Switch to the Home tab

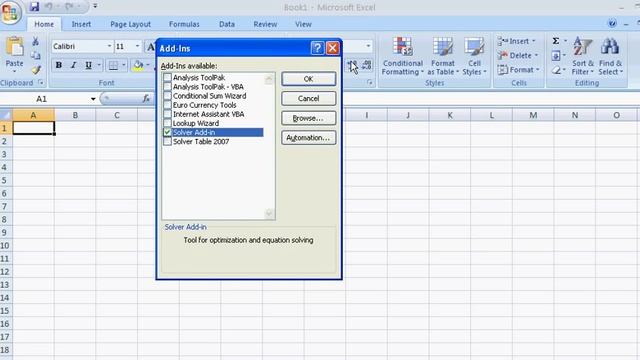(x=44, y=24)
